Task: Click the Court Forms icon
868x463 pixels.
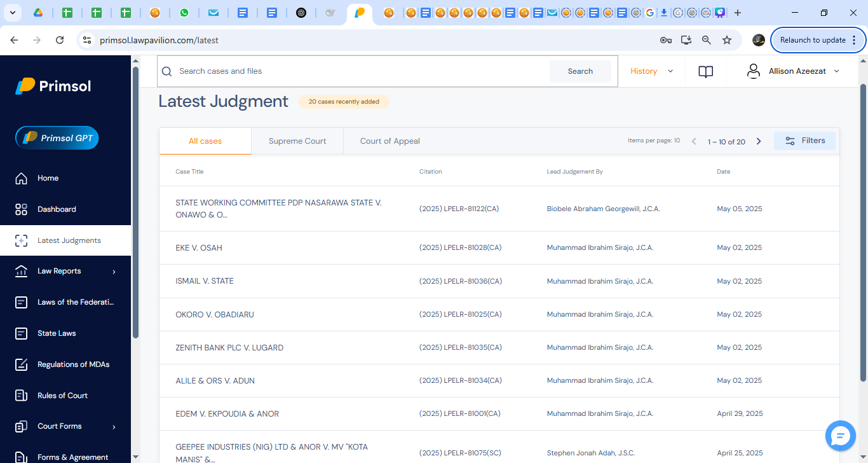Action: pyautogui.click(x=21, y=426)
